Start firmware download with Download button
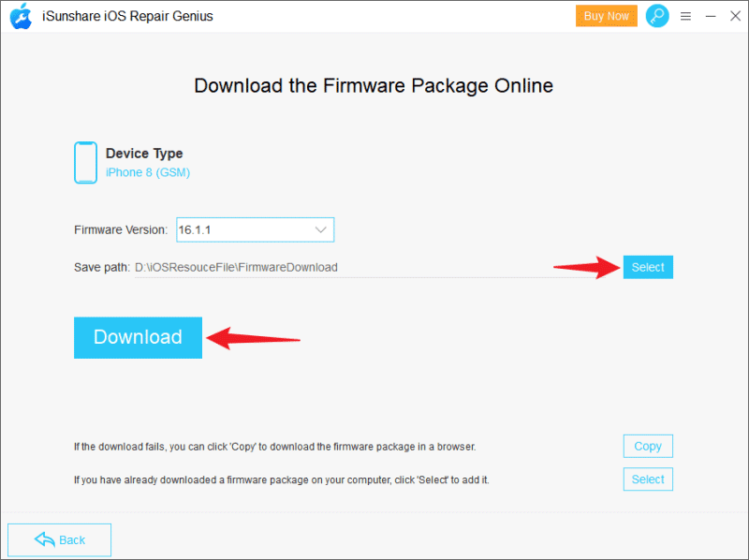This screenshot has height=560, width=749. pos(138,337)
